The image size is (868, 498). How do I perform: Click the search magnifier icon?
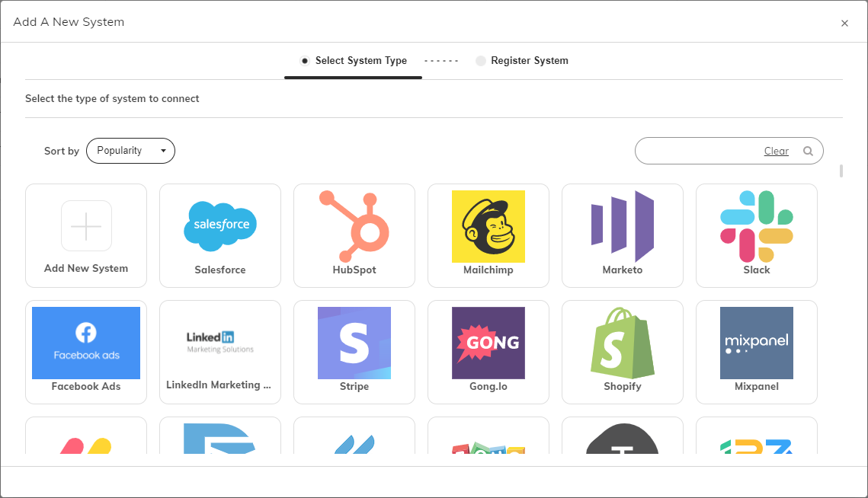pos(809,151)
